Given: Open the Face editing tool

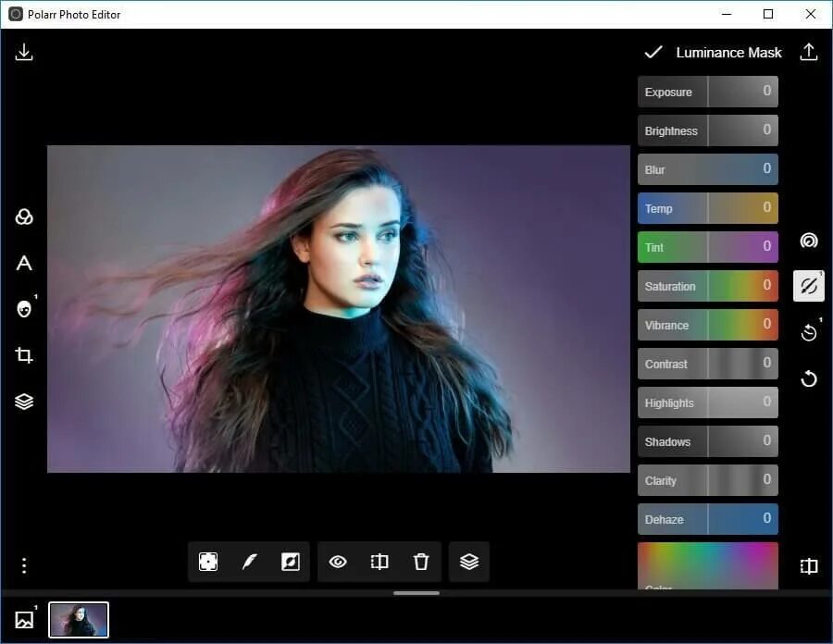Looking at the screenshot, I should (x=23, y=308).
